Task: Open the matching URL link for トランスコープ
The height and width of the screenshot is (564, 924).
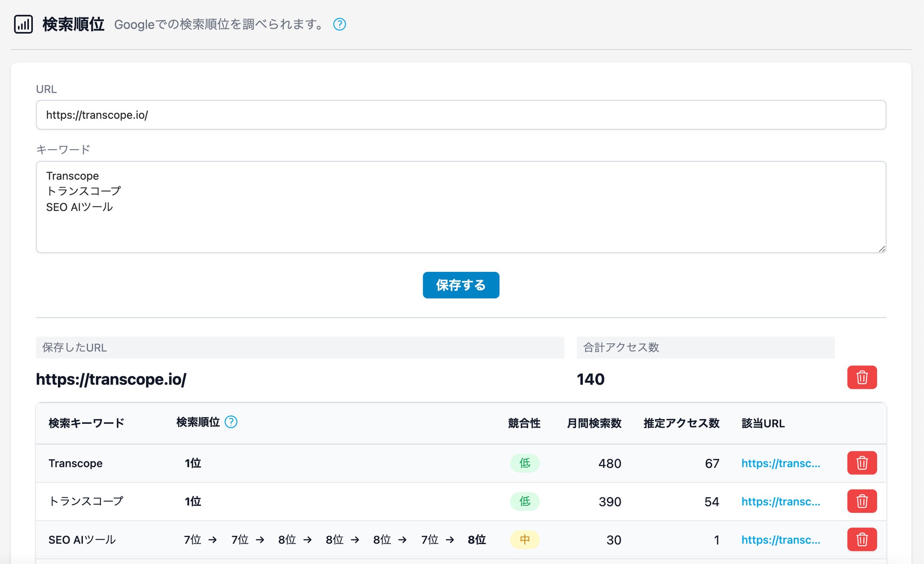Action: pyautogui.click(x=780, y=501)
